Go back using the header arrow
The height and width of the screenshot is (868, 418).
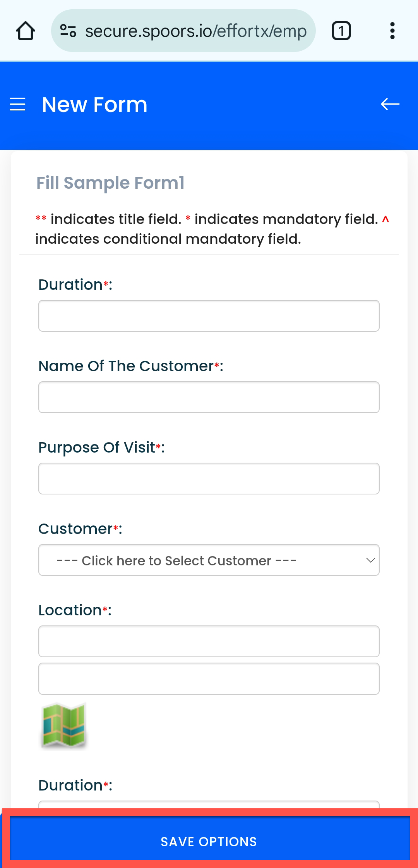tap(390, 104)
